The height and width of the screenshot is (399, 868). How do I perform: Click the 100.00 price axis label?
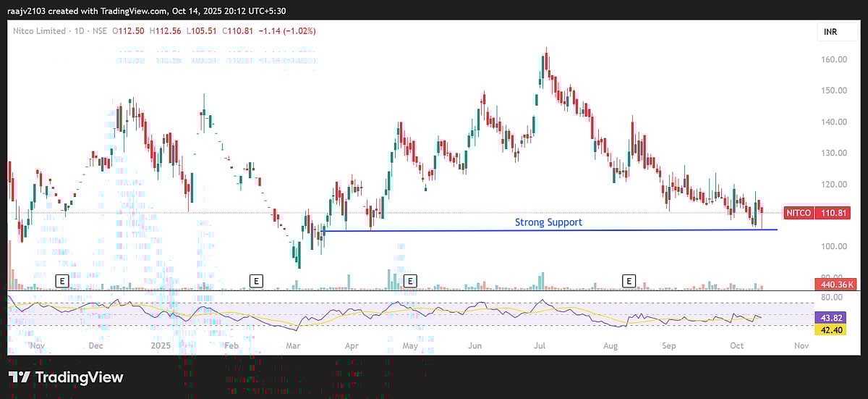(832, 246)
